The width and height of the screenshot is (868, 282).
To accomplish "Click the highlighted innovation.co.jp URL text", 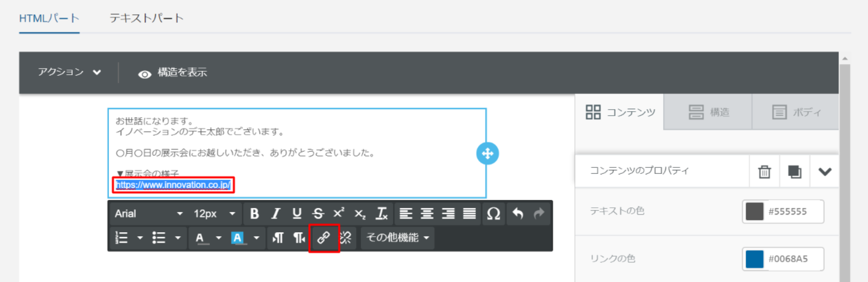I will coord(173,185).
